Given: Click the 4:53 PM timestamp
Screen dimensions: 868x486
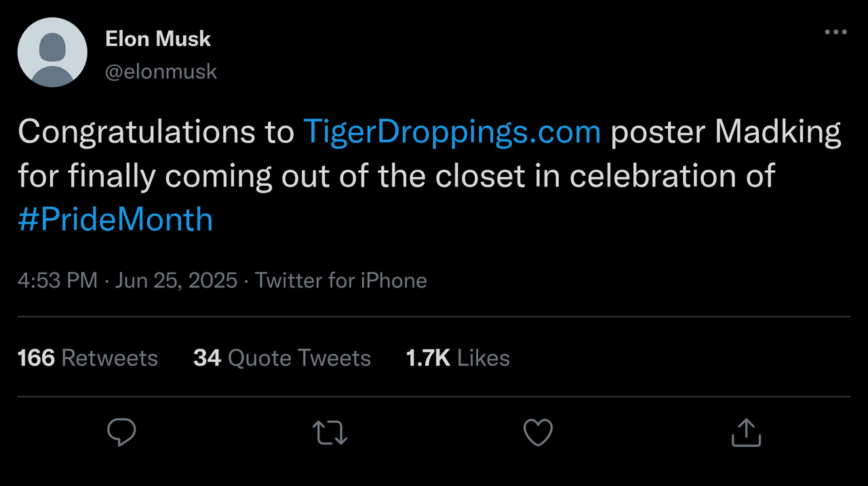Looking at the screenshot, I should point(58,281).
